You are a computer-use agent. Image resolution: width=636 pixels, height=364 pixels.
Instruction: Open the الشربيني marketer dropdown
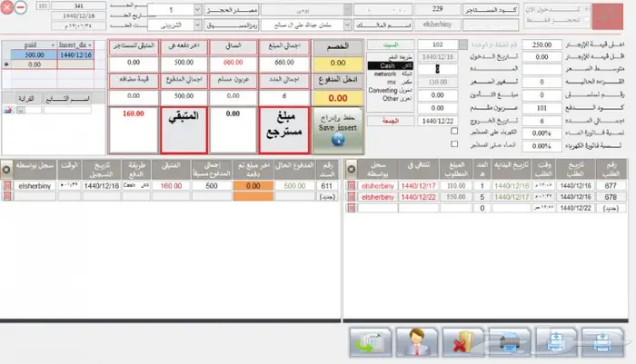197,25
